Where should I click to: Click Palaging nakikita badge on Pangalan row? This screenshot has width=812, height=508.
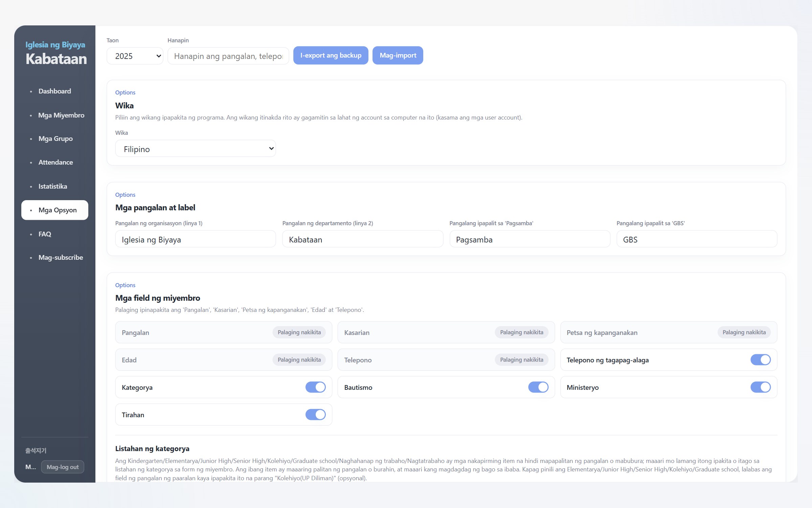click(299, 332)
